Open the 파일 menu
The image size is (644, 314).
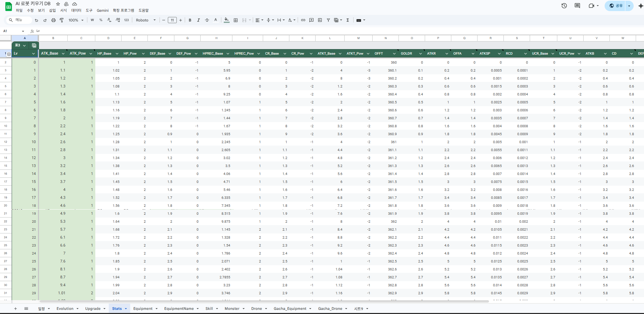click(x=19, y=10)
